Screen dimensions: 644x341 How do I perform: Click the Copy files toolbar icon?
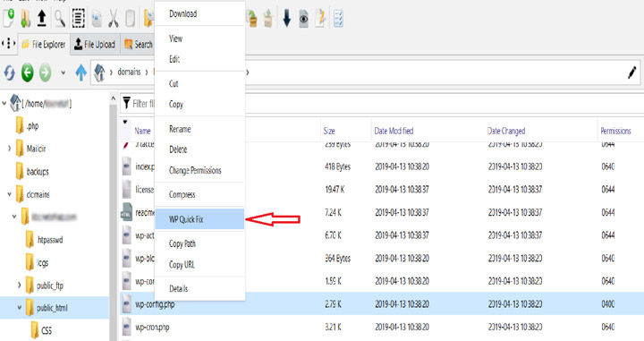pyautogui.click(x=97, y=19)
